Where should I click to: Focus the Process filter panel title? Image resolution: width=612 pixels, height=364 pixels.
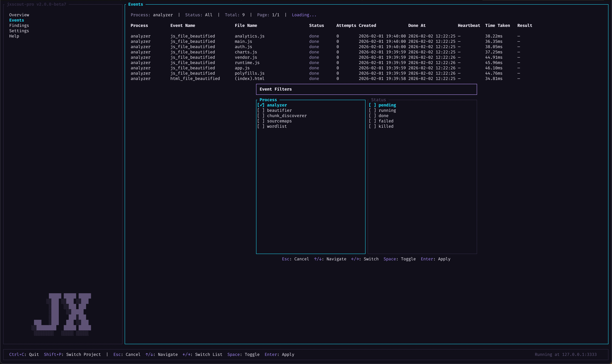[268, 100]
